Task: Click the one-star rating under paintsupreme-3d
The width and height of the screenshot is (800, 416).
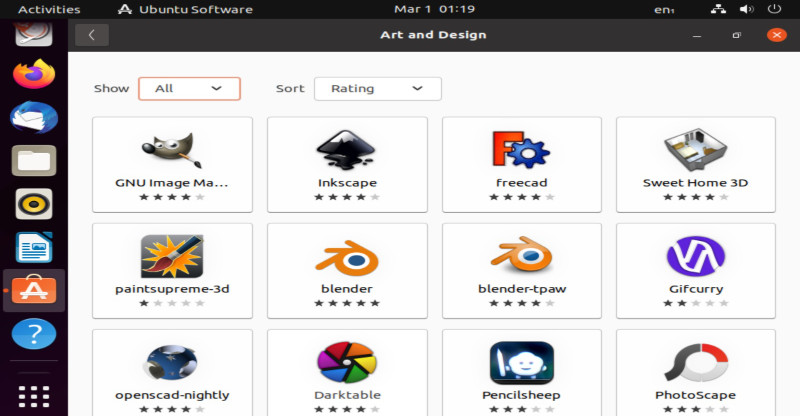Action: coord(172,303)
